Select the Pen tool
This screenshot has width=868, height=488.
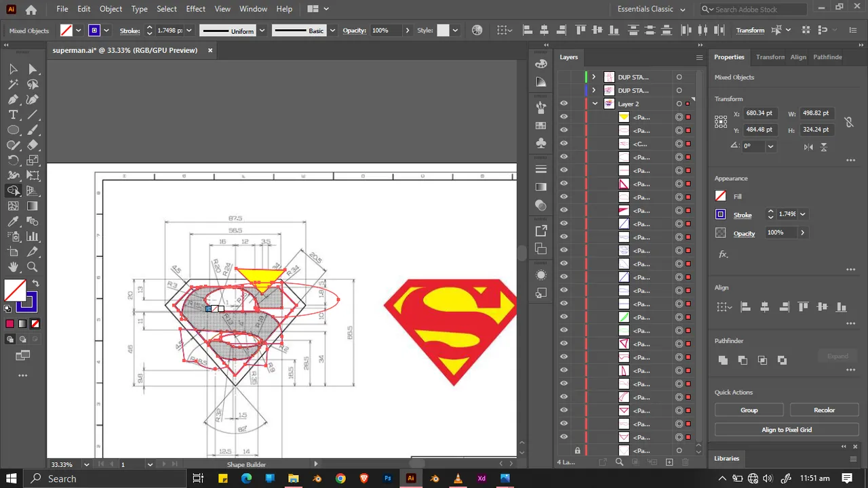click(13, 100)
